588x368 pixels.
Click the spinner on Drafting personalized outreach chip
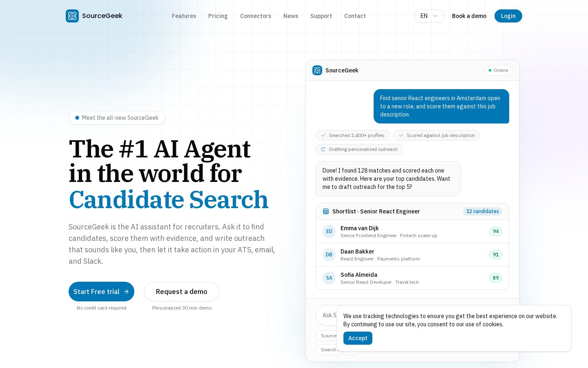pos(323,149)
